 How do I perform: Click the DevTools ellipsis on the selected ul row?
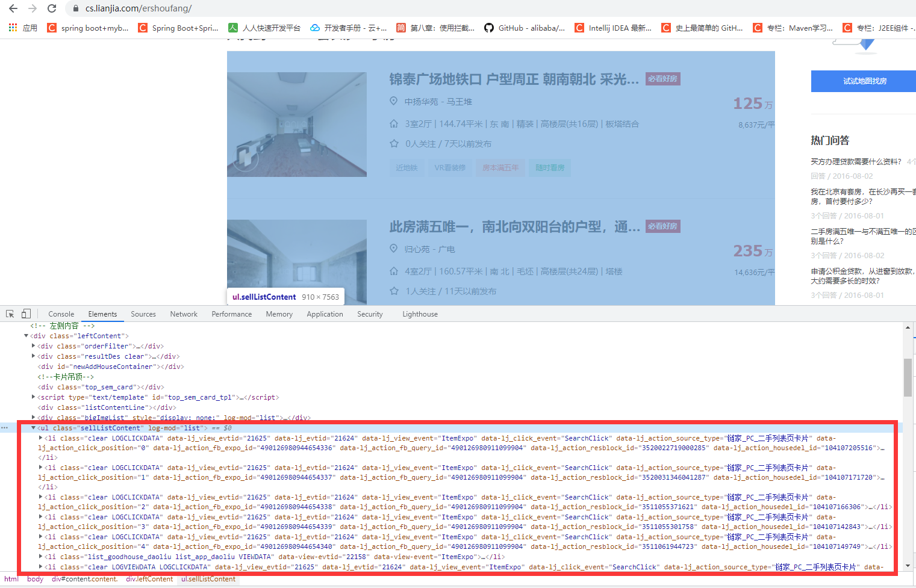click(x=5, y=428)
